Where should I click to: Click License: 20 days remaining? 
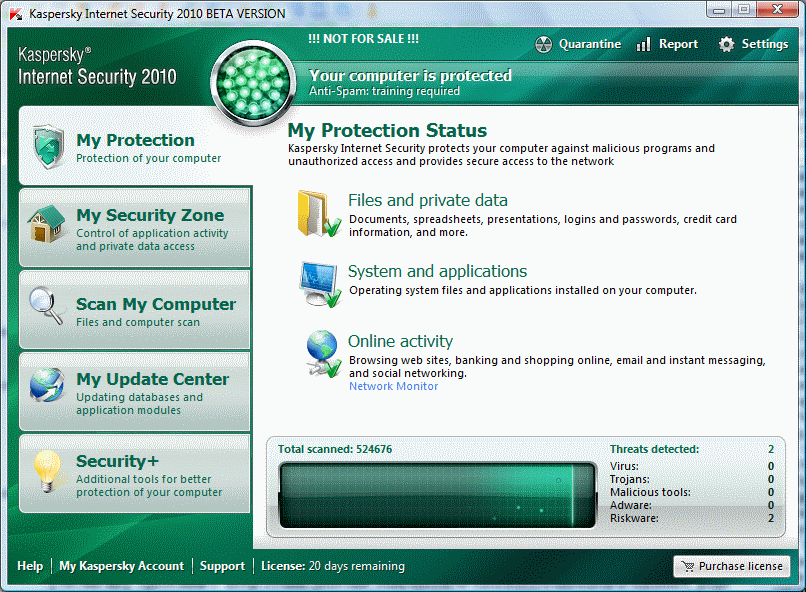point(333,566)
